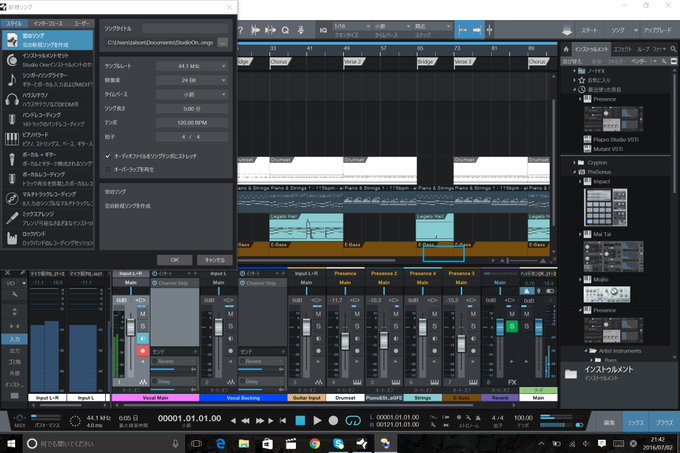Click the キャンセル button
Image resolution: width=680 pixels, height=453 pixels.
point(215,260)
